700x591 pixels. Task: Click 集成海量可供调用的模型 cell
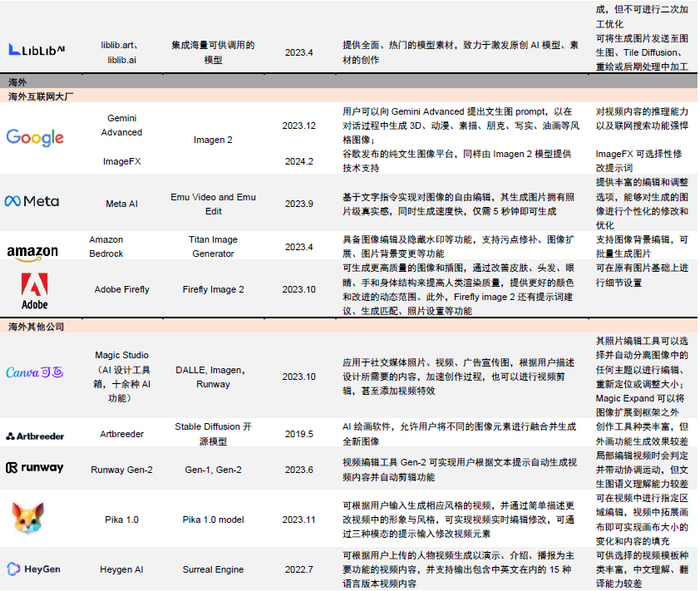click(x=213, y=52)
